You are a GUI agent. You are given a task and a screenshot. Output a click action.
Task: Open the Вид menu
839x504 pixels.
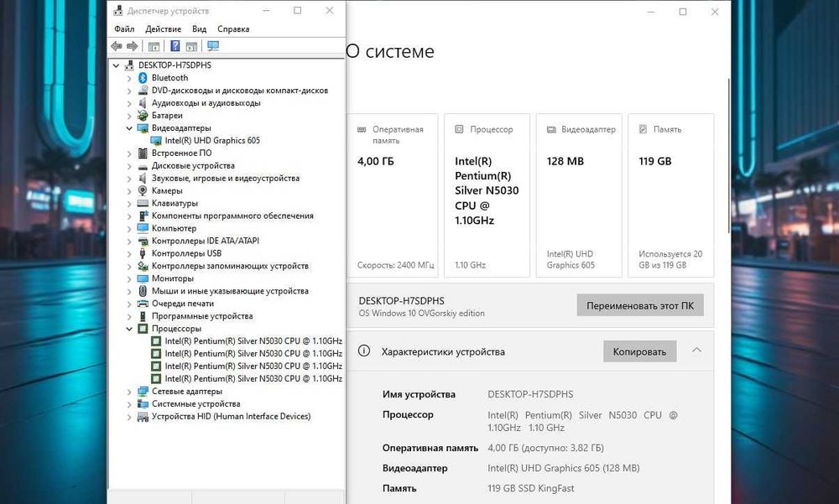[199, 29]
